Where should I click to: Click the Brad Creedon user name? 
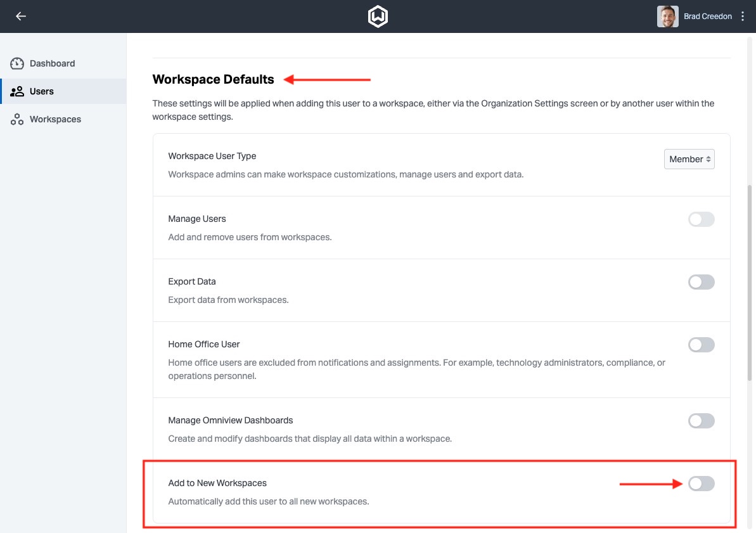coord(707,16)
